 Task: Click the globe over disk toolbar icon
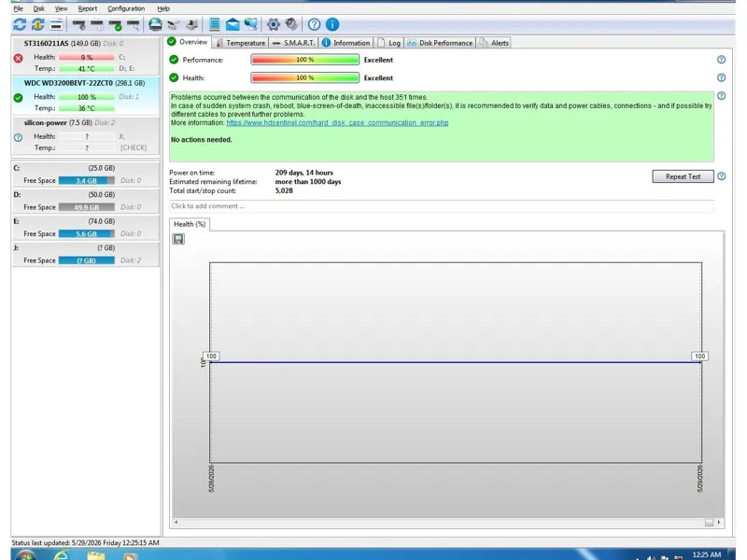[x=155, y=24]
